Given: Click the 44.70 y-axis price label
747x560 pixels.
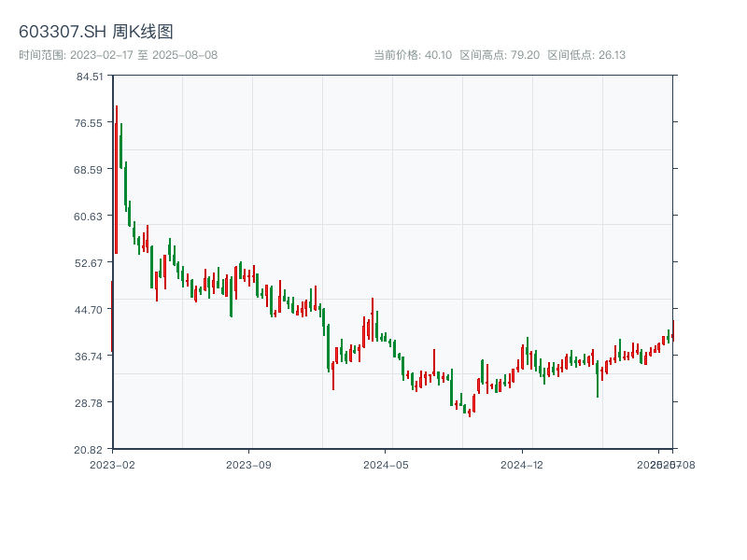Looking at the screenshot, I should [x=91, y=310].
